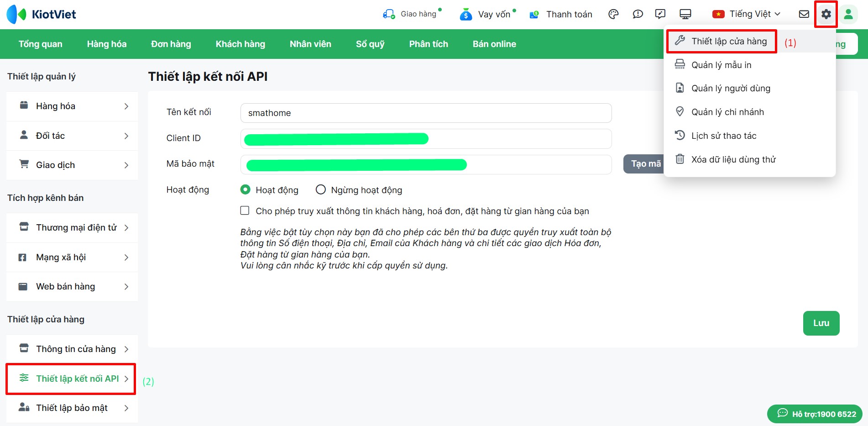The height and width of the screenshot is (426, 868).
Task: Click the Hỗ trợ 1900 6522 button
Action: pos(815,414)
